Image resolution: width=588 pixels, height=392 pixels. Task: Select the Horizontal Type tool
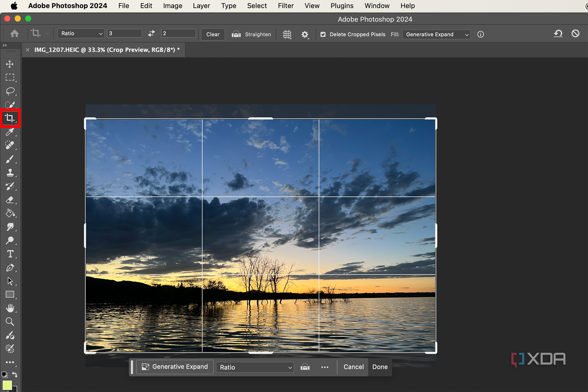(10, 254)
